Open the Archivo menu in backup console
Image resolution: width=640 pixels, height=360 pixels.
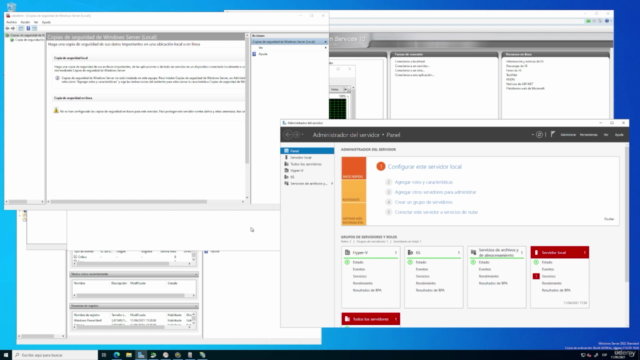pos(11,22)
